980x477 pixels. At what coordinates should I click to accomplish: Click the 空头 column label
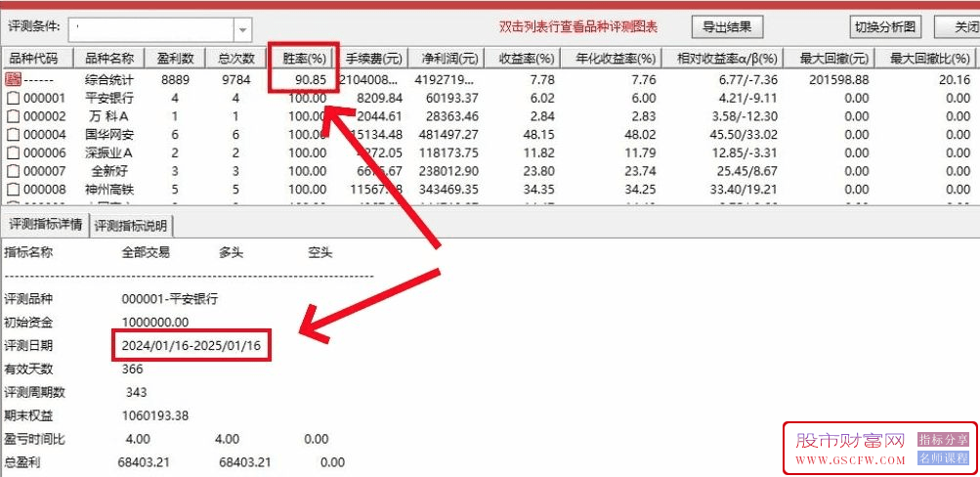point(320,252)
